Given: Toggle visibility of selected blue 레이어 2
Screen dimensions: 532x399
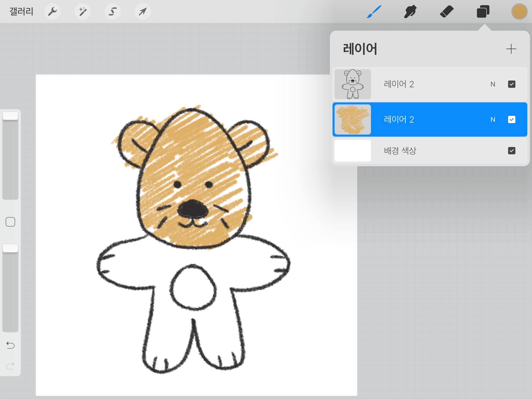Looking at the screenshot, I should [x=511, y=119].
